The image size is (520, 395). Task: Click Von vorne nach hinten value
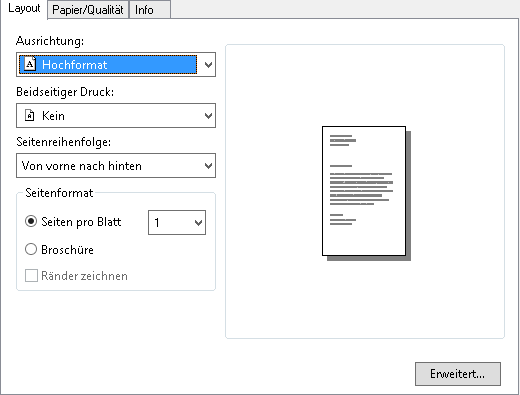(82, 166)
